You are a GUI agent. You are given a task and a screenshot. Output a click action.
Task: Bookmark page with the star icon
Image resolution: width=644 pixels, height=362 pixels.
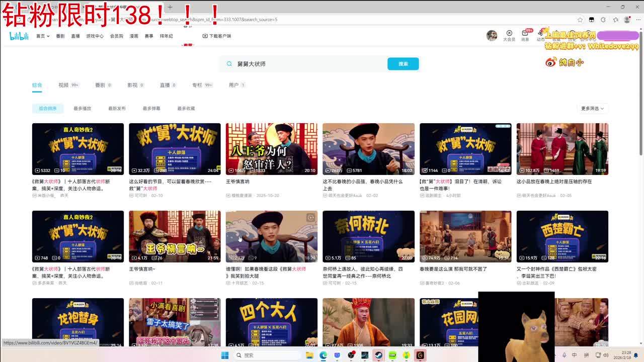[x=580, y=20]
